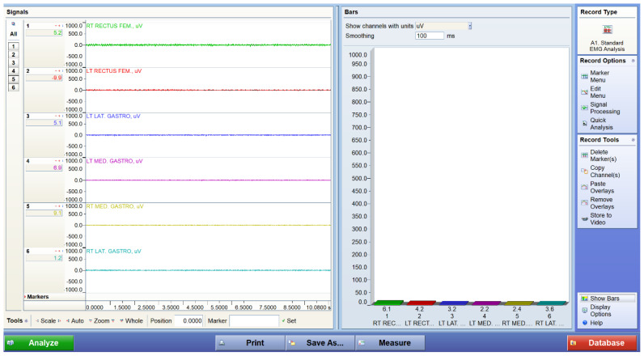Select All channels

(x=14, y=34)
